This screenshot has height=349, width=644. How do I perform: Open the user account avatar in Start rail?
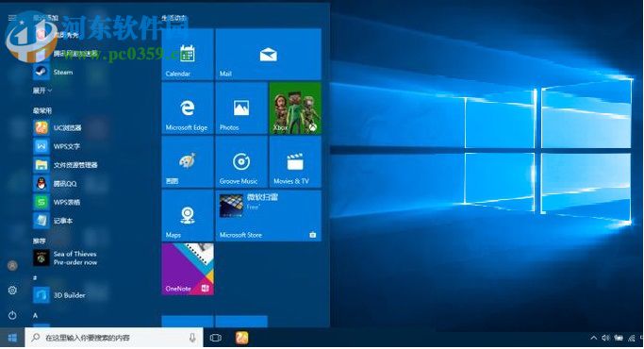tap(12, 266)
